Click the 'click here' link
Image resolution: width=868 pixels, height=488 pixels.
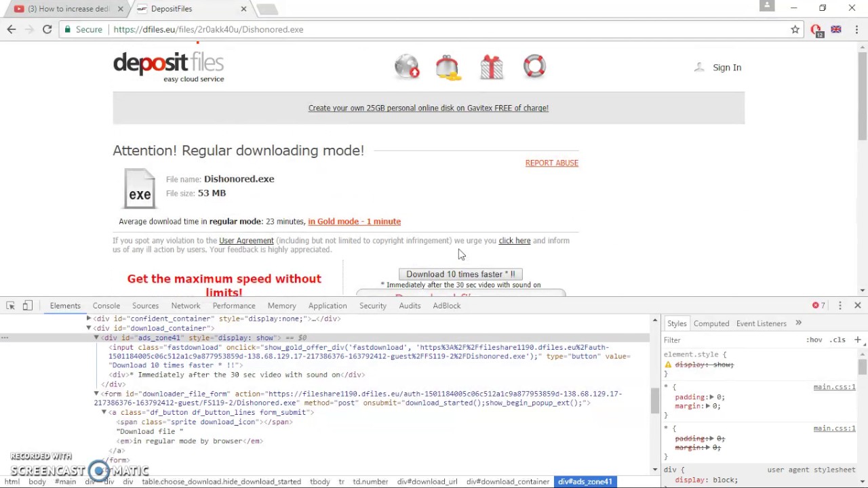tap(515, 241)
